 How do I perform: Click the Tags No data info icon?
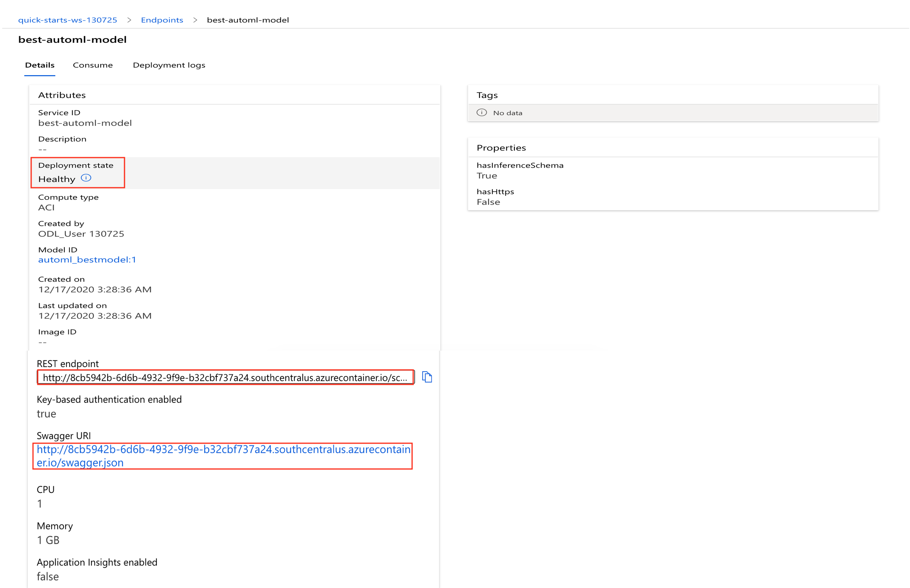[482, 113]
